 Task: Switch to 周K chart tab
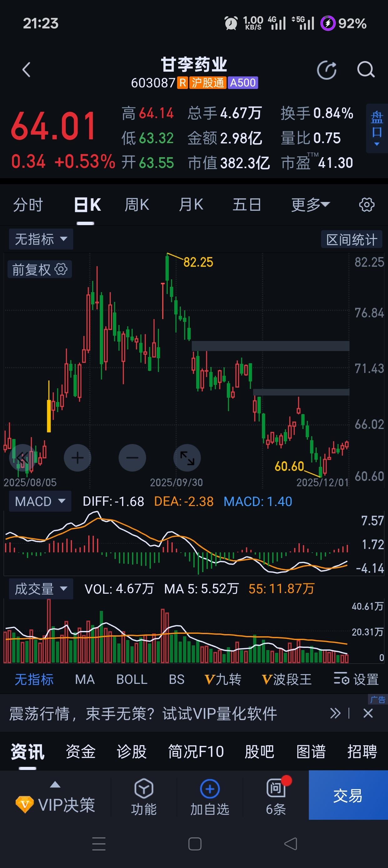tap(137, 204)
